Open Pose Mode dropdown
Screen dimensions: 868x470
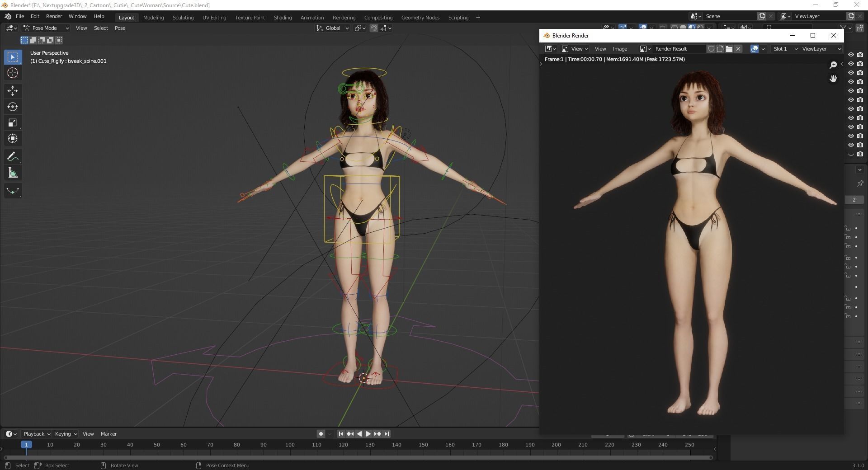point(46,28)
